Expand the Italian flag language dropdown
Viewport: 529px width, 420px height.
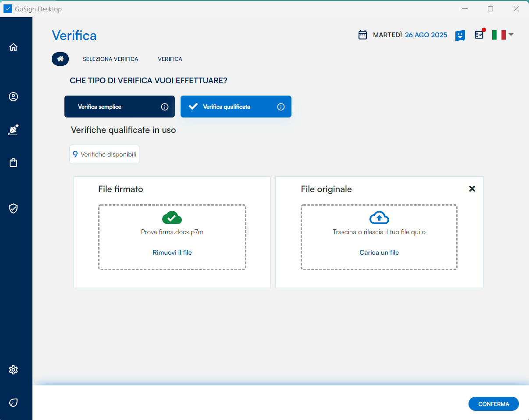pos(502,35)
